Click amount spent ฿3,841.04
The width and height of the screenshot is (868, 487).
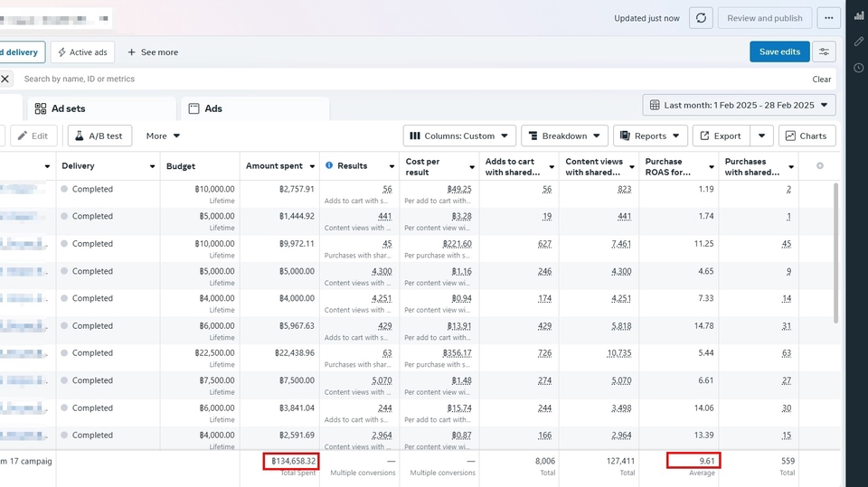point(297,408)
